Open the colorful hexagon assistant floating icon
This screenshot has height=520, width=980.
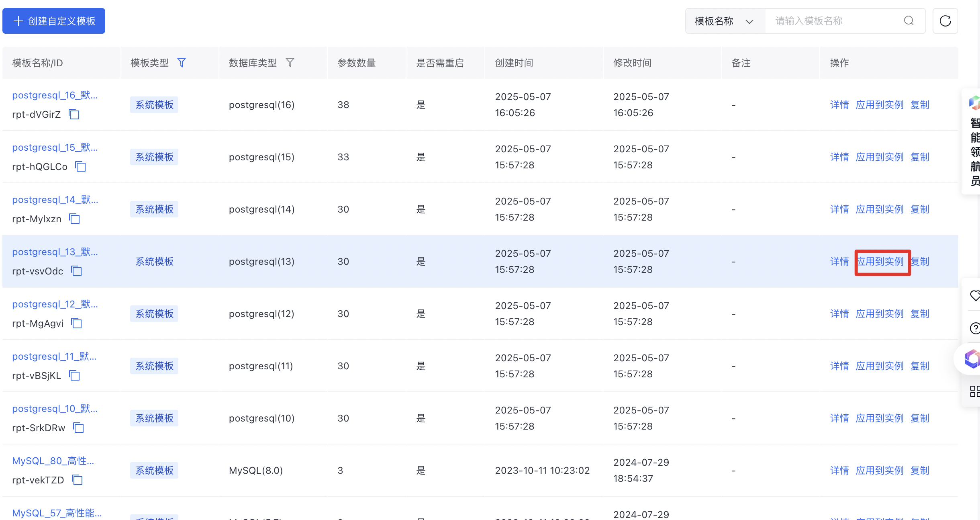click(972, 358)
